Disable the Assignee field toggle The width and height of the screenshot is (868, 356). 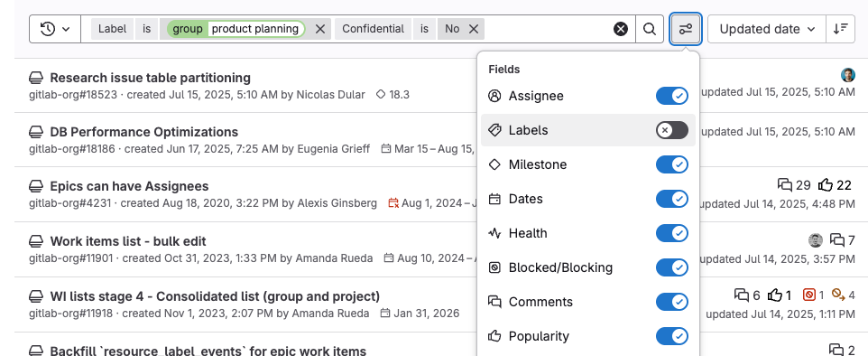672,96
